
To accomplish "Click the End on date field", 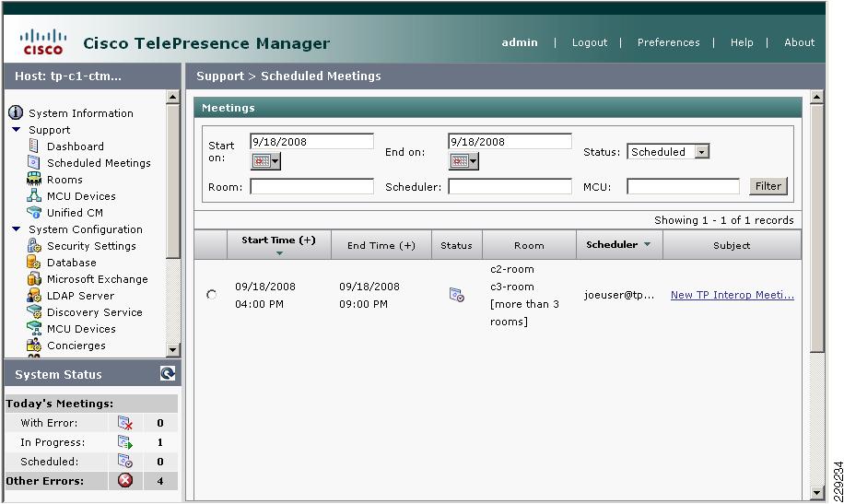I will coord(510,142).
